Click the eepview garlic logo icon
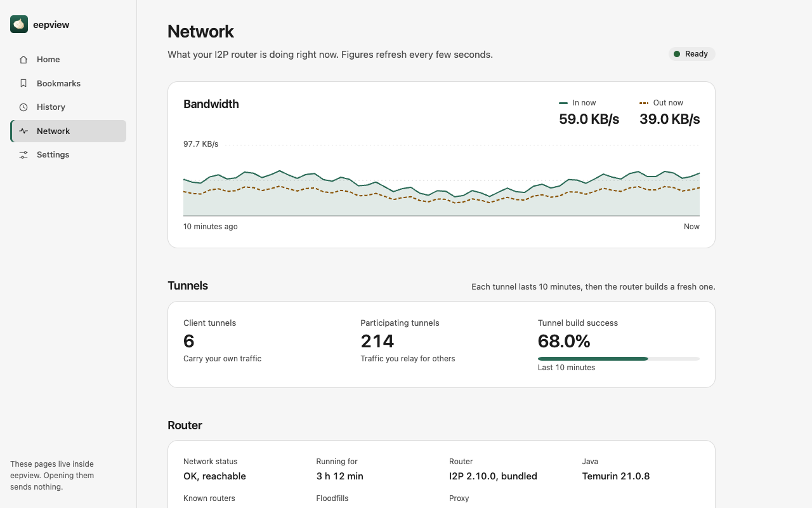Screen dimensions: 812x508 [x=19, y=24]
